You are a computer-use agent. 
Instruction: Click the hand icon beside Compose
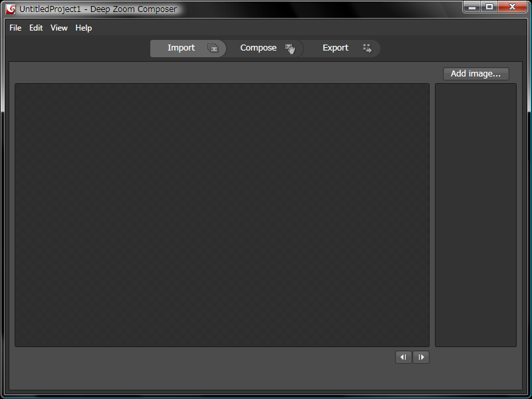pos(290,49)
